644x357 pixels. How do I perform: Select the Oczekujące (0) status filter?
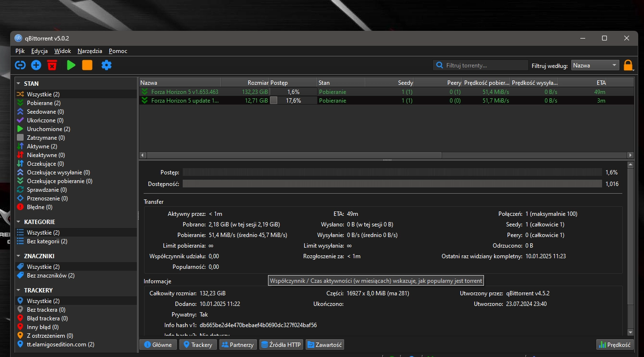coord(76,164)
